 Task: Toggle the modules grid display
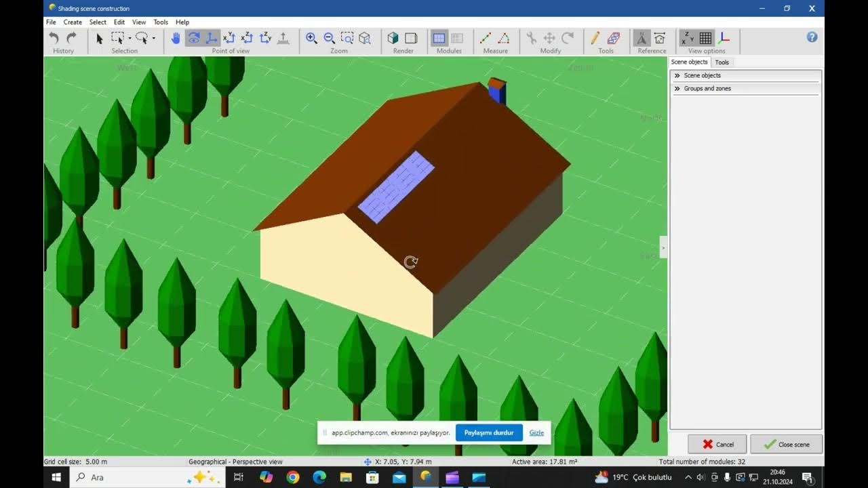coord(439,39)
